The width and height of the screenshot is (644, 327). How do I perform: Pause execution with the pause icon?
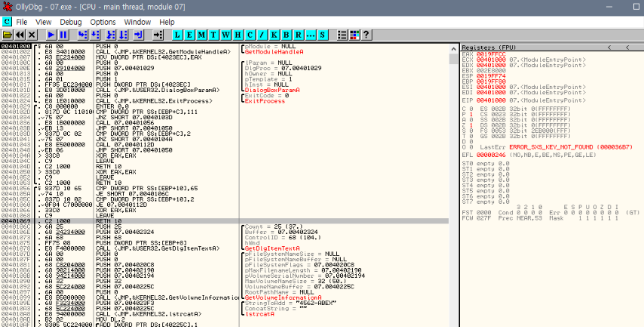[63, 35]
